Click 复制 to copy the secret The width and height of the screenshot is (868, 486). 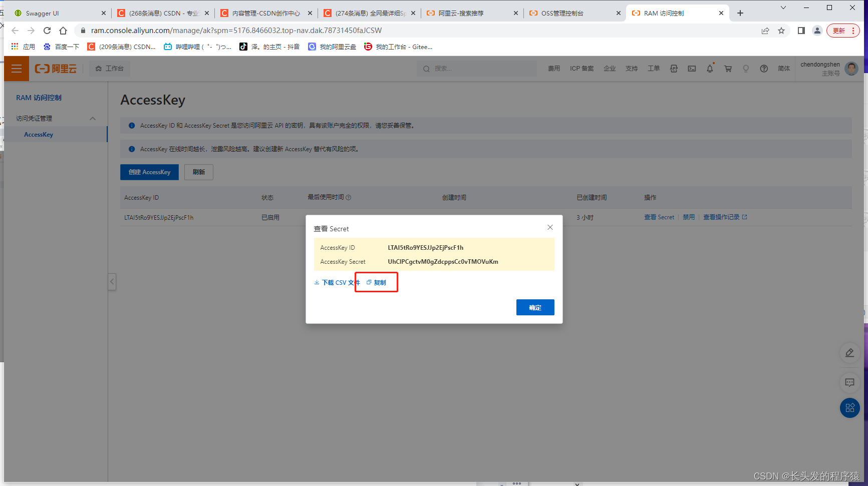[377, 283]
